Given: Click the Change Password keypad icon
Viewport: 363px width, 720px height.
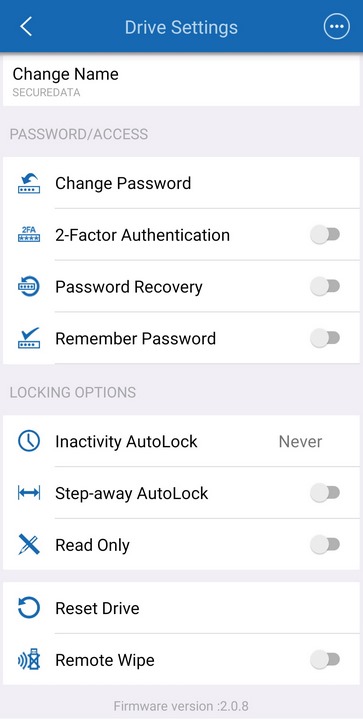Looking at the screenshot, I should tap(29, 183).
